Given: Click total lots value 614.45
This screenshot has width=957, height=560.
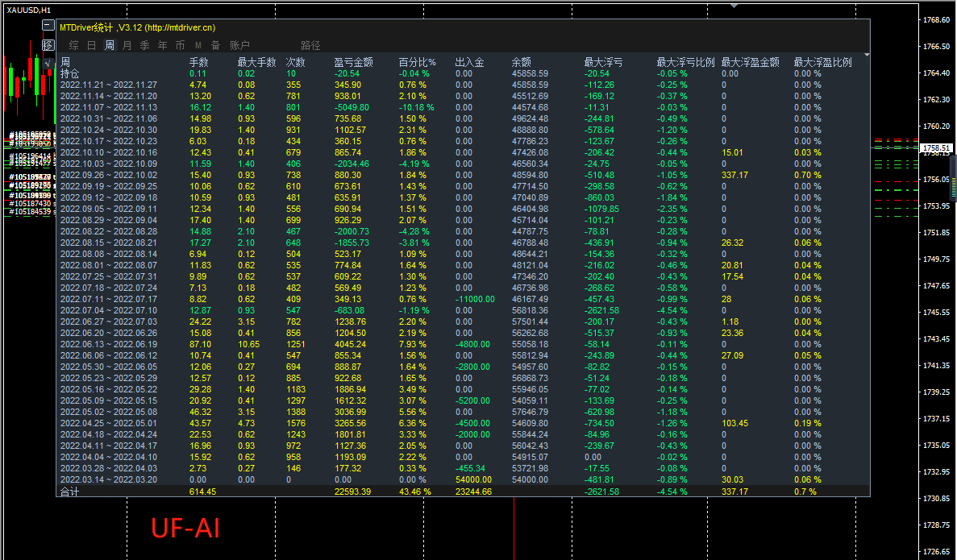Looking at the screenshot, I should (x=202, y=492).
